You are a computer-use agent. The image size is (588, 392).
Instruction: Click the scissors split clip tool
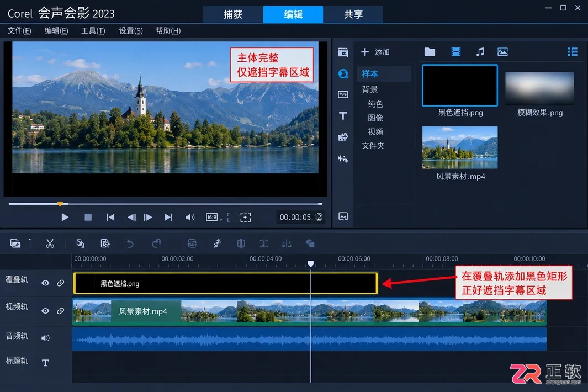click(50, 243)
